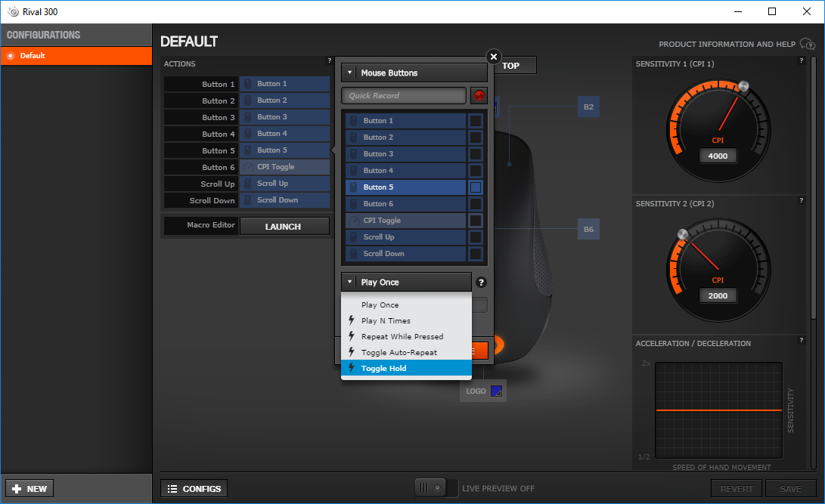Viewport: 825px width, 504px height.
Task: Click the acceleration curve orange line
Action: (718, 410)
